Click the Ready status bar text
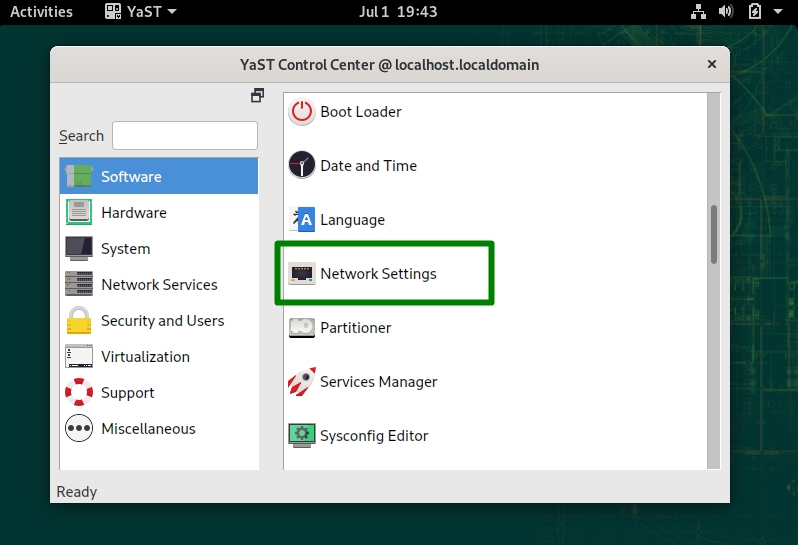798x545 pixels. [x=77, y=492]
